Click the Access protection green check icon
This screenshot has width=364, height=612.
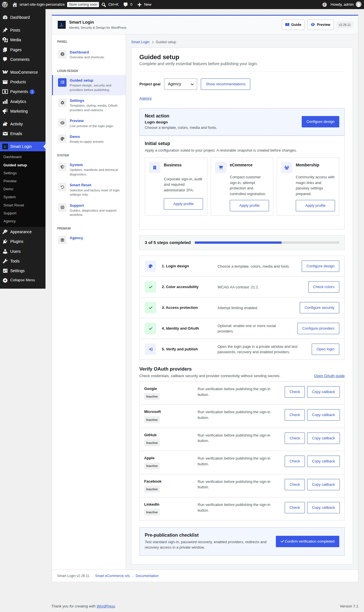[x=150, y=308]
